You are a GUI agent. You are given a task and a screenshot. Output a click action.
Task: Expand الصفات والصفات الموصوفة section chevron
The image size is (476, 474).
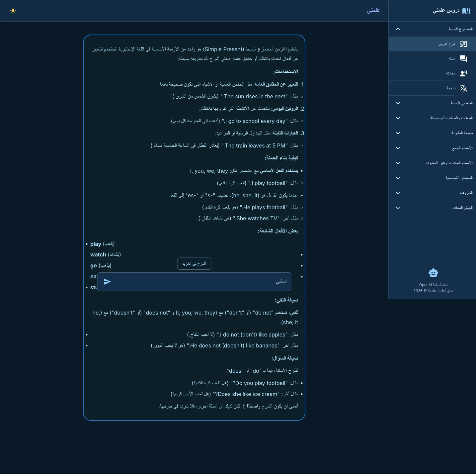click(398, 118)
